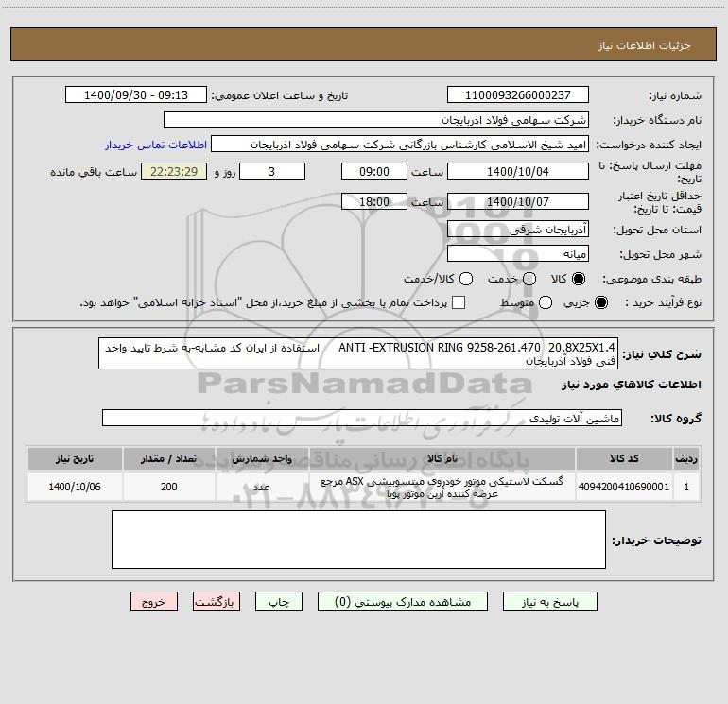This screenshot has width=728, height=704.
Task: Click the countdown timer 22:23:29
Action: pyautogui.click(x=174, y=171)
